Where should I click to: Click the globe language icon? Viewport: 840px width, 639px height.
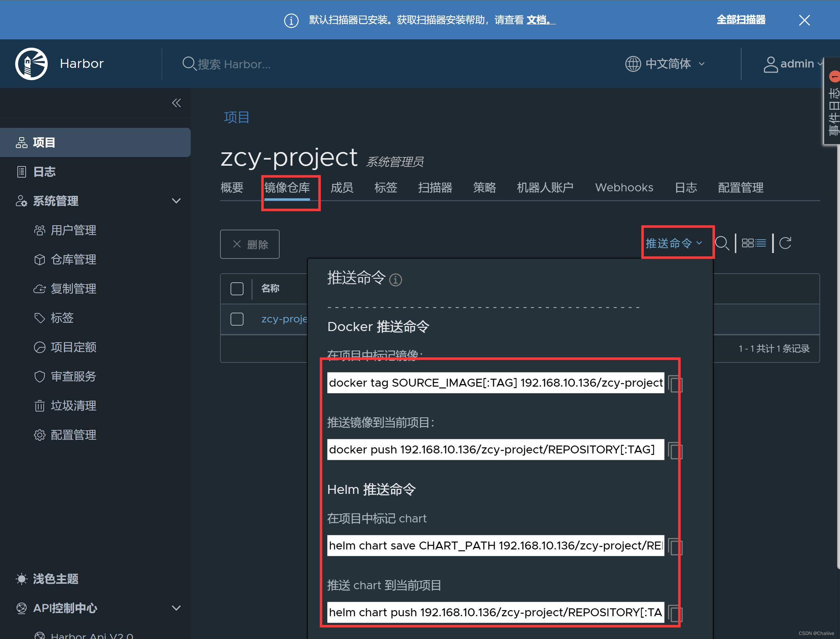point(633,64)
